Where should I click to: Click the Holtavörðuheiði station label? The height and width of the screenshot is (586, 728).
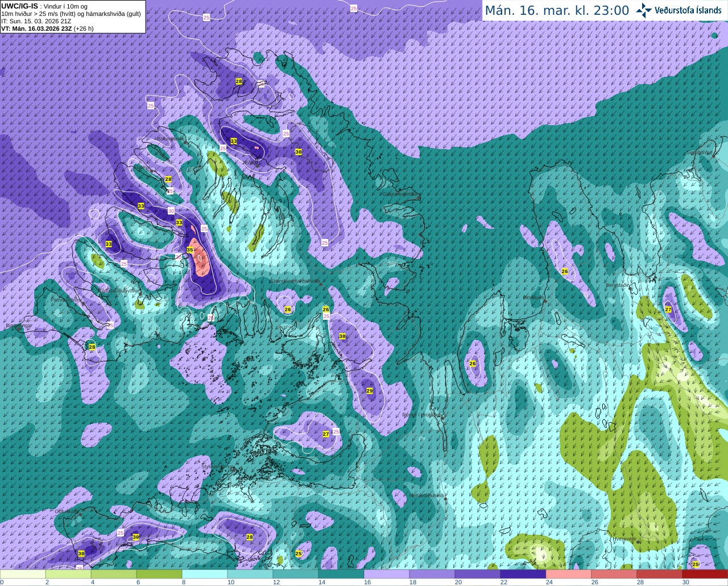pos(427,496)
